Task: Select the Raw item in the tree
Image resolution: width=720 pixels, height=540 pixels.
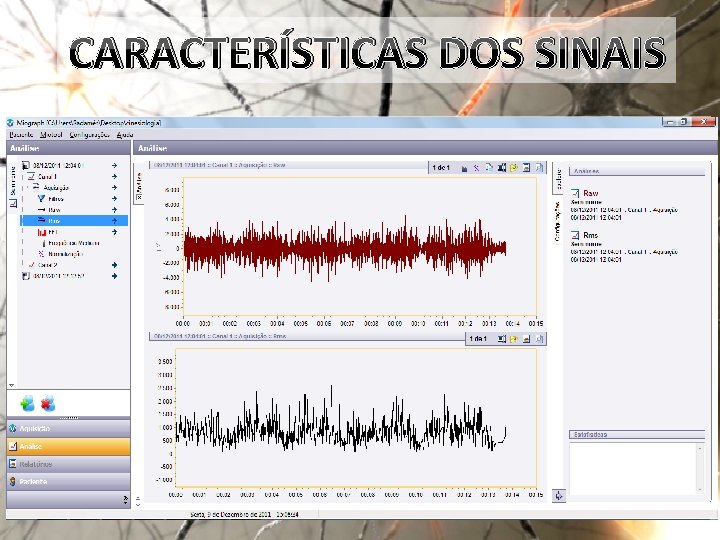Action: pyautogui.click(x=55, y=210)
